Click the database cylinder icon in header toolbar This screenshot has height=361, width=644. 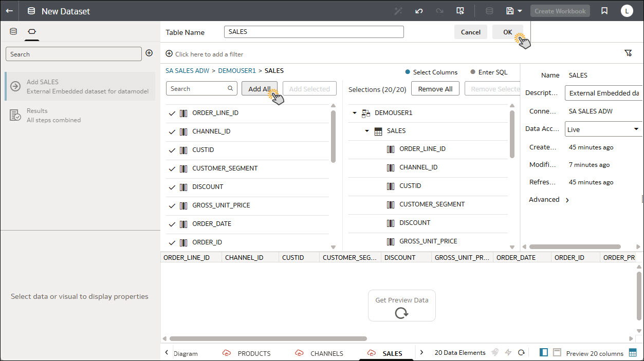489,11
